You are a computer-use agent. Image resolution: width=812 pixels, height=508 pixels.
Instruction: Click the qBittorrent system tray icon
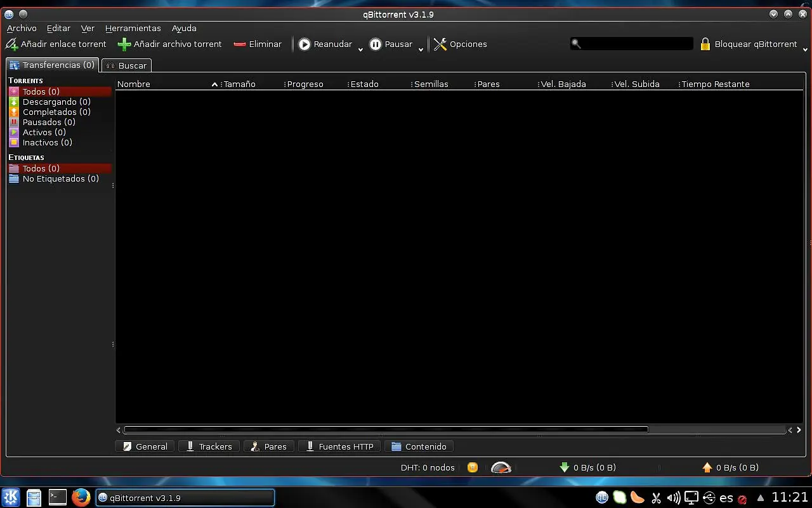click(x=602, y=498)
